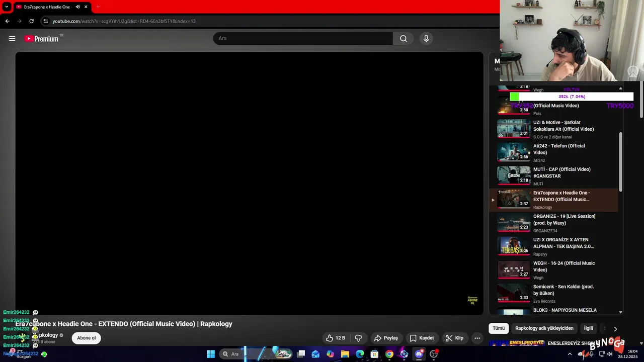Open File Explorer from taskbar

pyautogui.click(x=345, y=354)
